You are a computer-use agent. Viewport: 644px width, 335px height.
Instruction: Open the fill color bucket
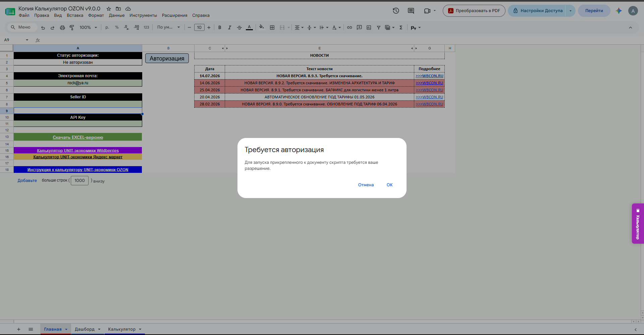tap(262, 28)
